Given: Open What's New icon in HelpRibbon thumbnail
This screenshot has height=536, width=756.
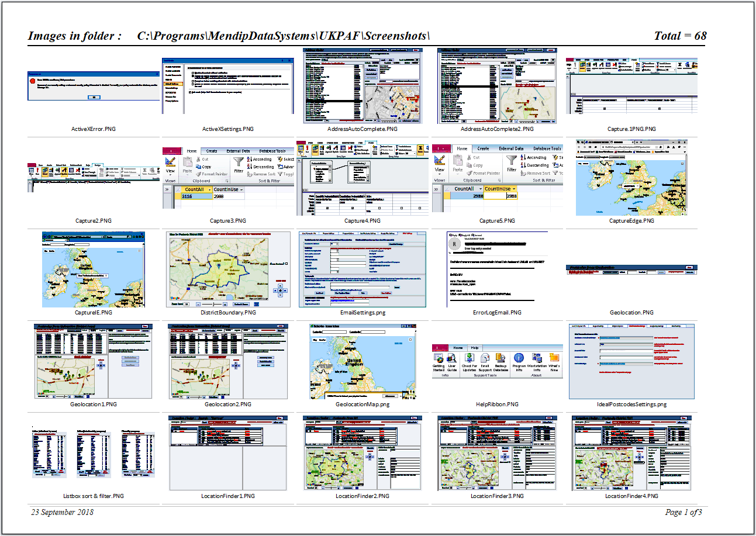Looking at the screenshot, I should click(x=554, y=357).
